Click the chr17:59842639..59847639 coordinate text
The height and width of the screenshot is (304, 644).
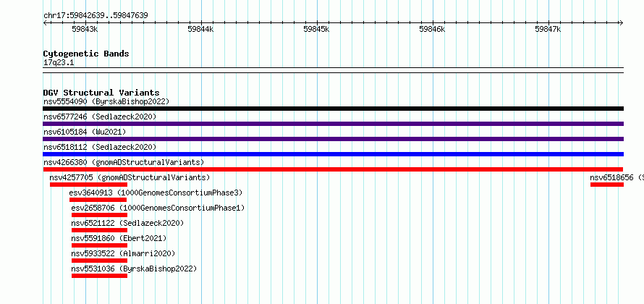pos(96,16)
